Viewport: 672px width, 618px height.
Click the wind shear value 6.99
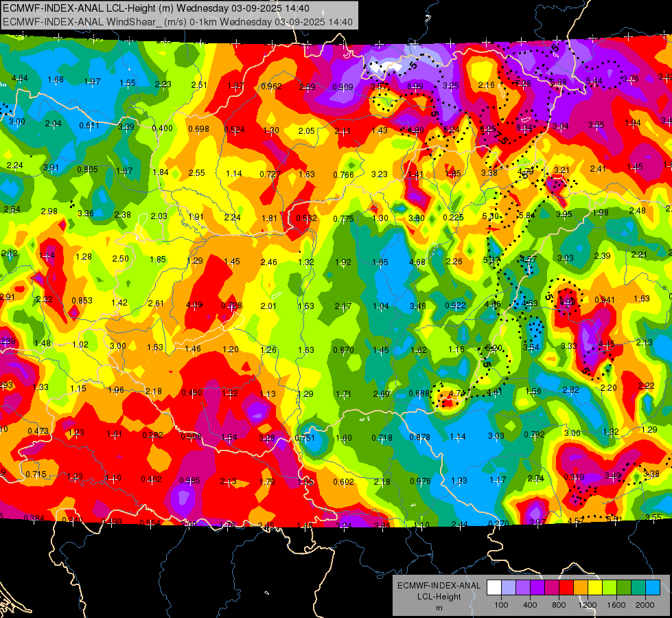pos(415,87)
